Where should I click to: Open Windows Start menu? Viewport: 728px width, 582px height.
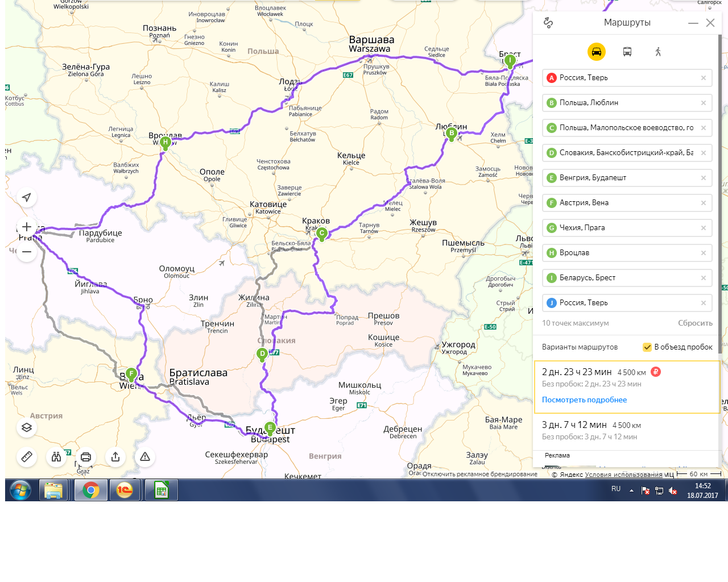tap(20, 490)
